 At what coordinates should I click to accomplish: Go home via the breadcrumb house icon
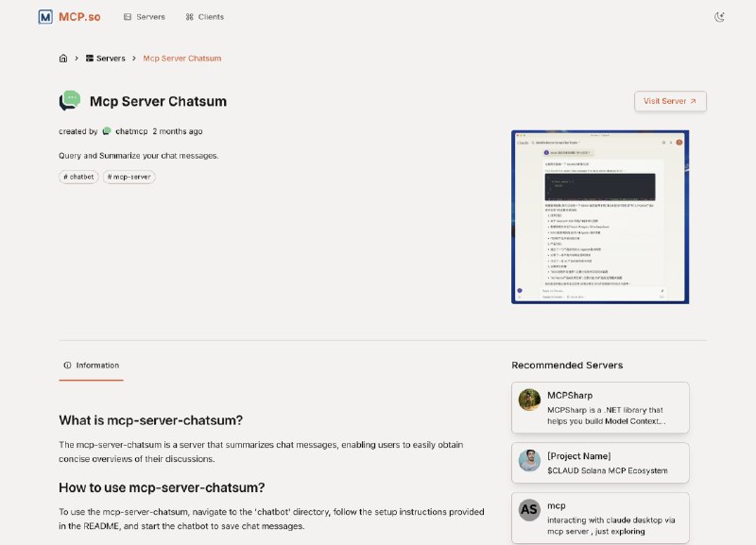(63, 59)
